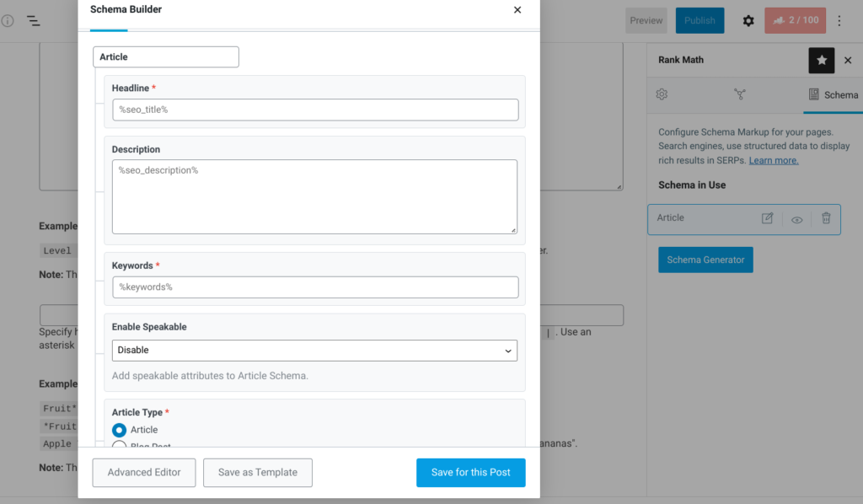Image resolution: width=863 pixels, height=504 pixels.
Task: Close the Schema Builder dialog
Action: 517,10
